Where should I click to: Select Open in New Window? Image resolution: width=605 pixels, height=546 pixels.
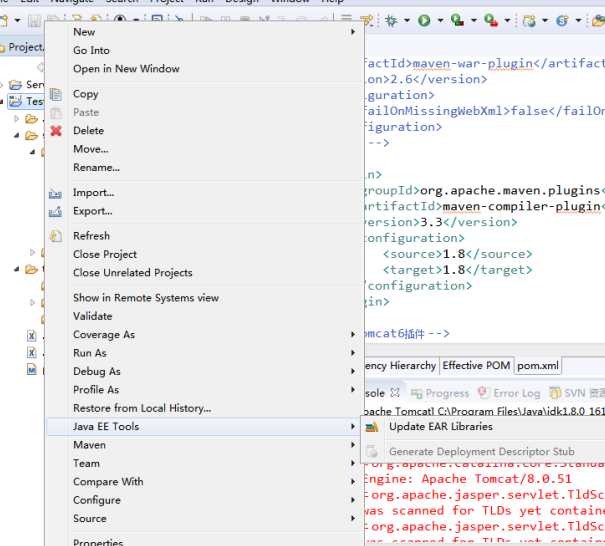click(x=126, y=69)
